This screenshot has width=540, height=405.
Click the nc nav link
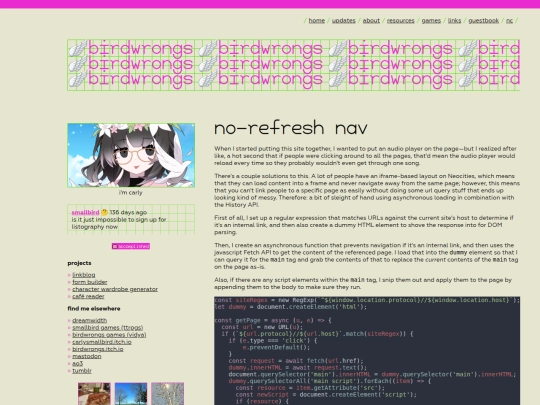point(509,21)
